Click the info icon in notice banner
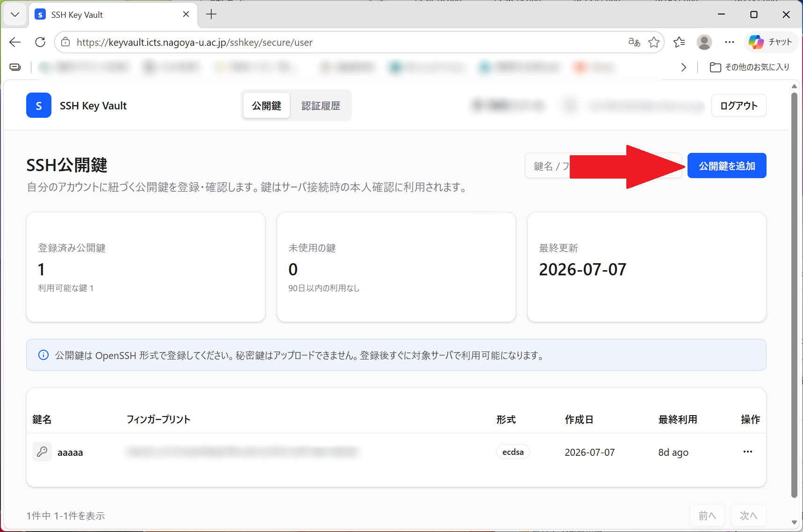The image size is (803, 532). (43, 355)
